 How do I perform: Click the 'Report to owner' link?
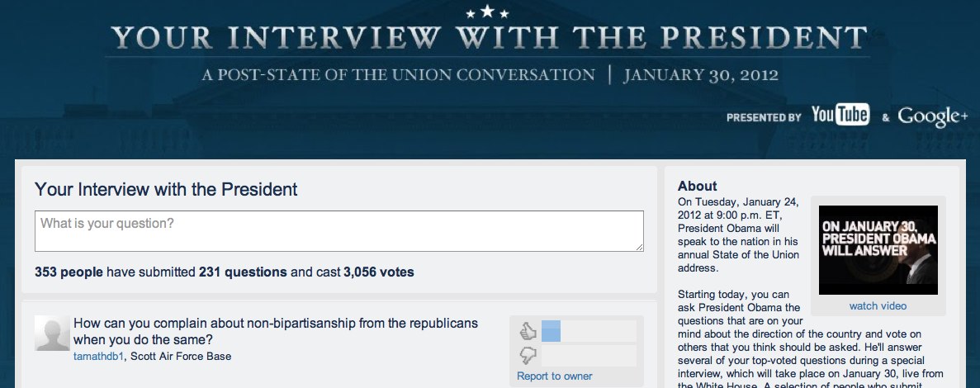point(554,376)
